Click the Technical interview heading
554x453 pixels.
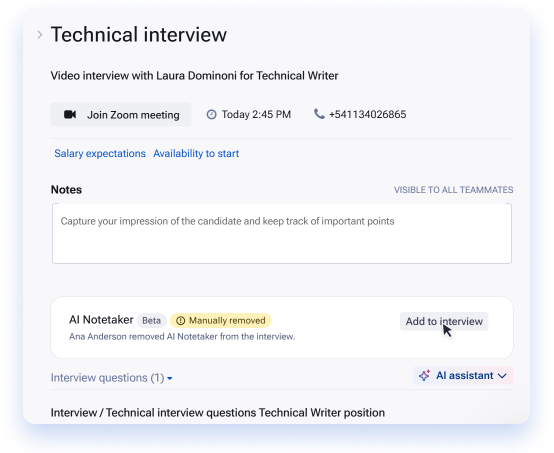click(138, 35)
